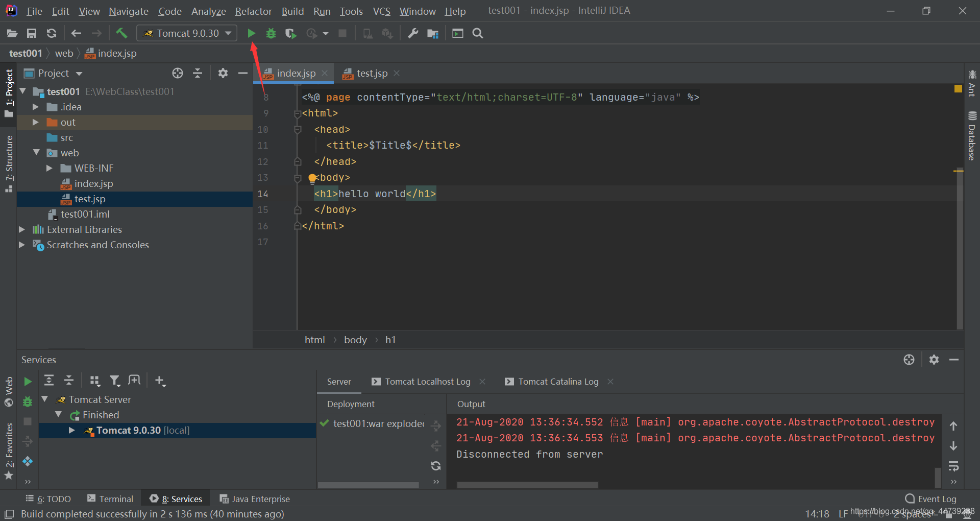
Task: Open the Refactor menu
Action: pos(253,11)
